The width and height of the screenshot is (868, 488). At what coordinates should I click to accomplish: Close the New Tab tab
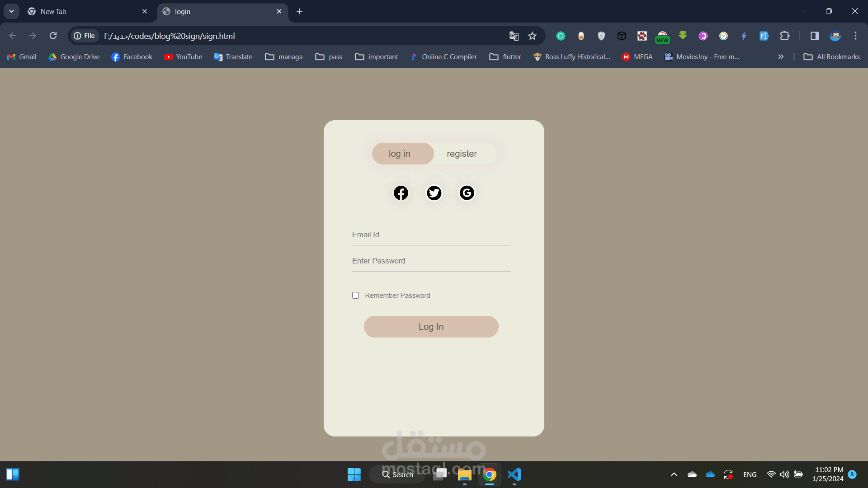click(x=145, y=12)
